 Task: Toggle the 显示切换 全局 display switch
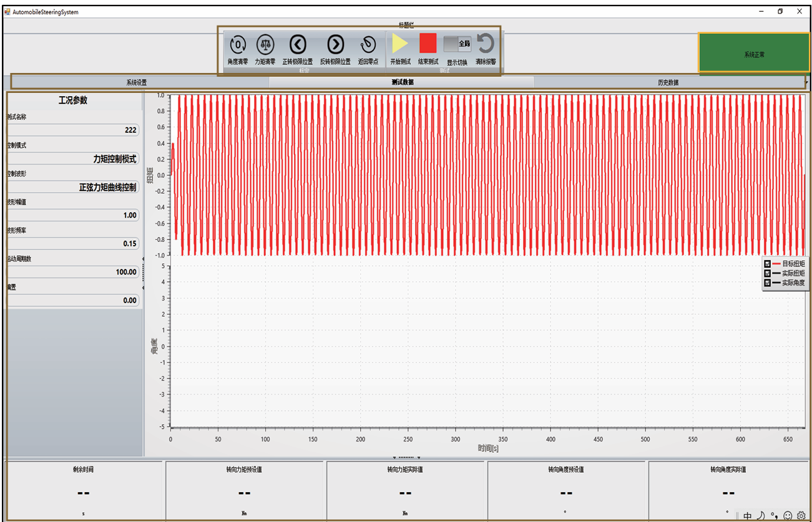457,44
